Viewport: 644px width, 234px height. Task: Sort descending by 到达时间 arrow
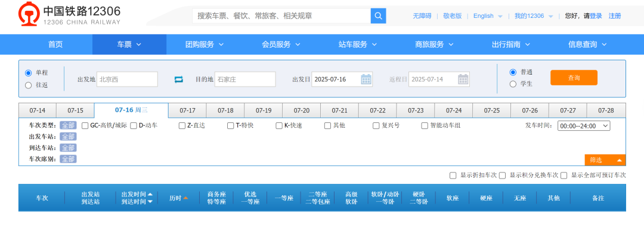tap(150, 202)
